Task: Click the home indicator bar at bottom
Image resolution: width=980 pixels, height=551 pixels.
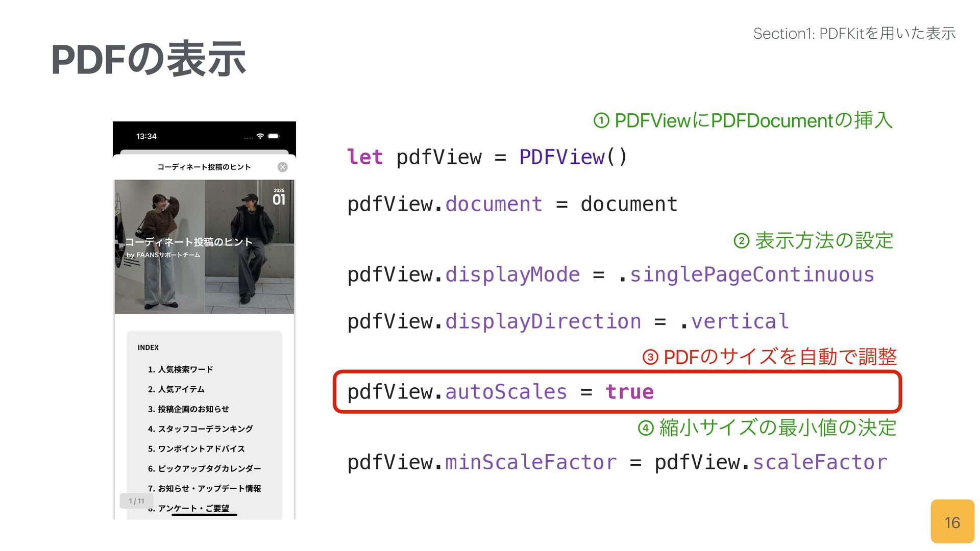Action: (204, 515)
